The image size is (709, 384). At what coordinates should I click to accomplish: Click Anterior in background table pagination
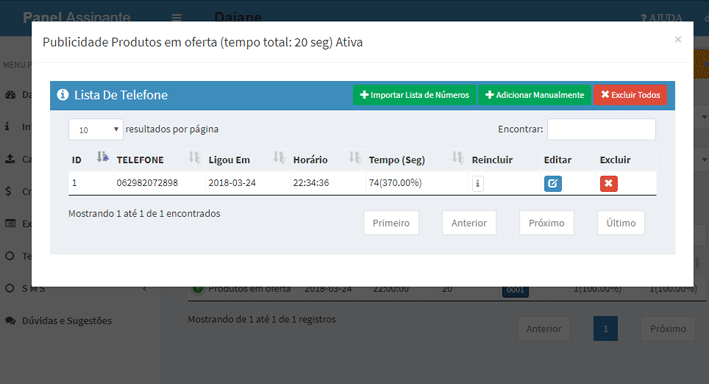(544, 329)
